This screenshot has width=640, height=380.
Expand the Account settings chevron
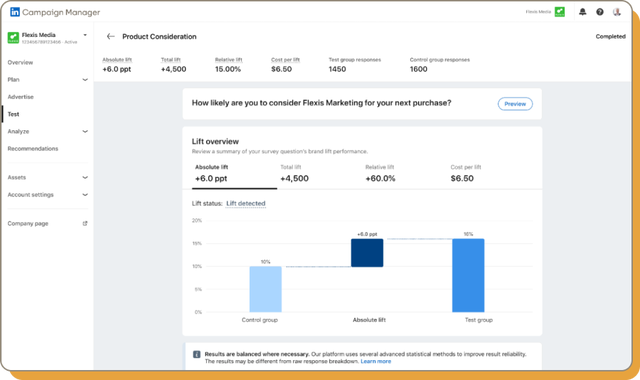85,195
